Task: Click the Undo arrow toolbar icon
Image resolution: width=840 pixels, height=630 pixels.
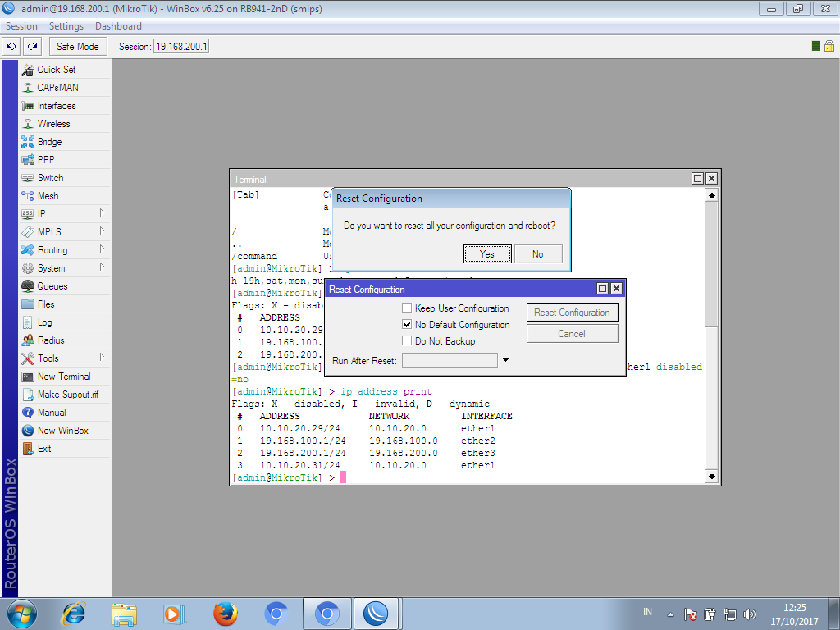Action: (11, 47)
